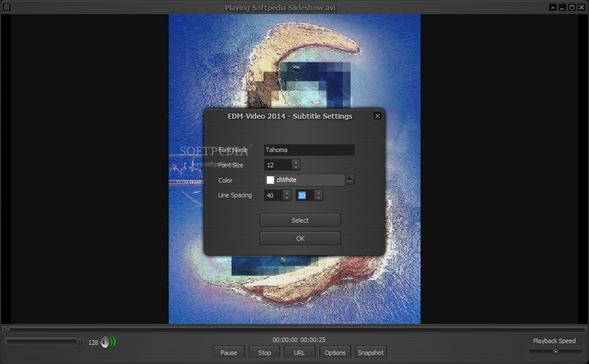The image size is (589, 364).
Task: Confirm subtitle settings with OK
Action: click(300, 239)
